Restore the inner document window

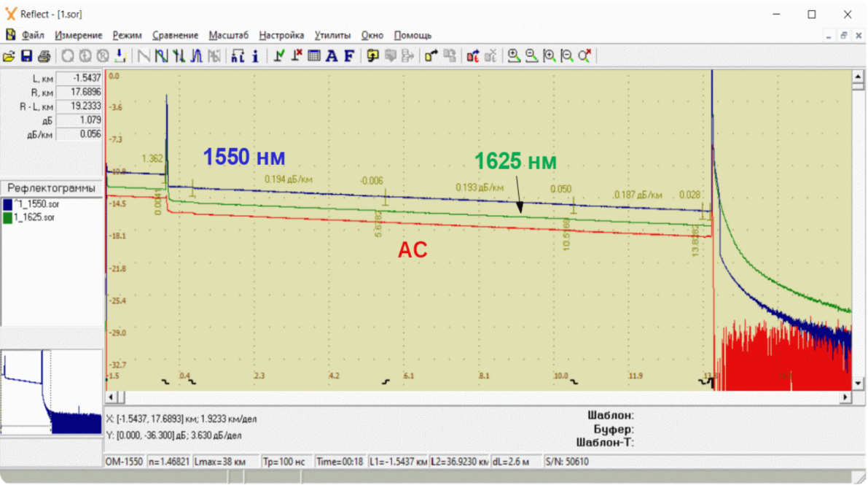click(x=844, y=36)
